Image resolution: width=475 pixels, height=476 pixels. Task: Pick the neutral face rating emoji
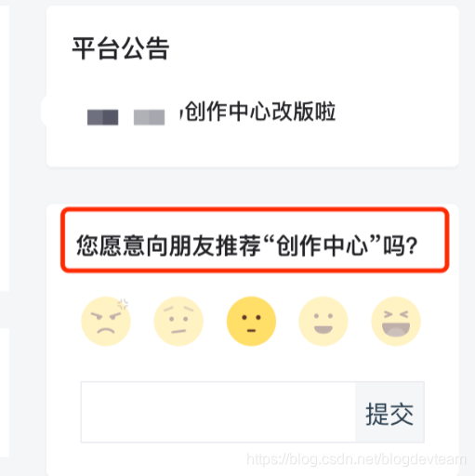pyautogui.click(x=251, y=322)
